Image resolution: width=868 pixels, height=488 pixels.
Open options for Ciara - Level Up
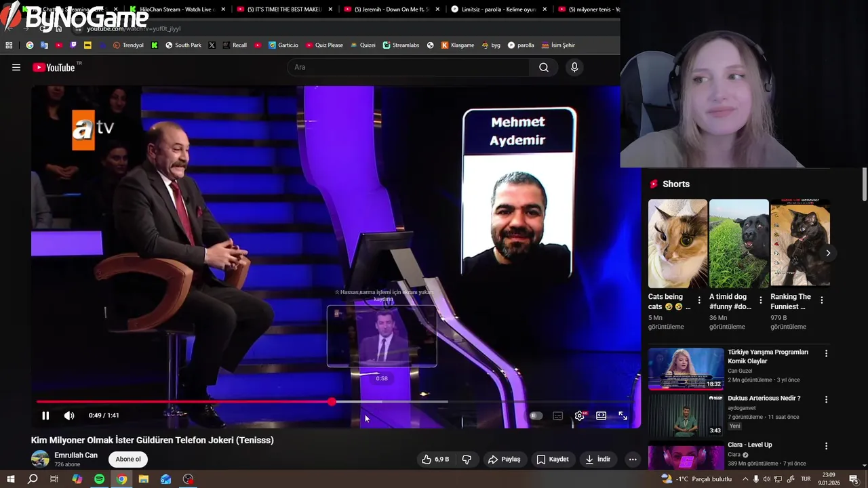(826, 446)
